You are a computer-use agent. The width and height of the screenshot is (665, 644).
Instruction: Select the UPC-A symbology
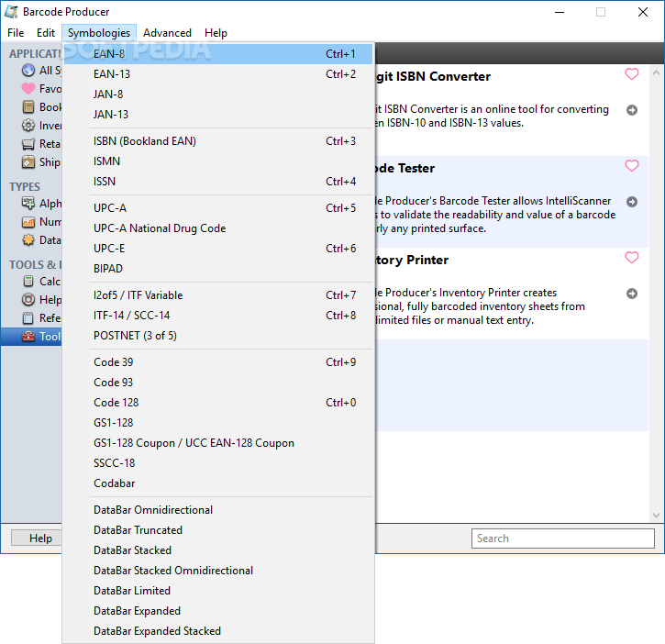point(218,208)
